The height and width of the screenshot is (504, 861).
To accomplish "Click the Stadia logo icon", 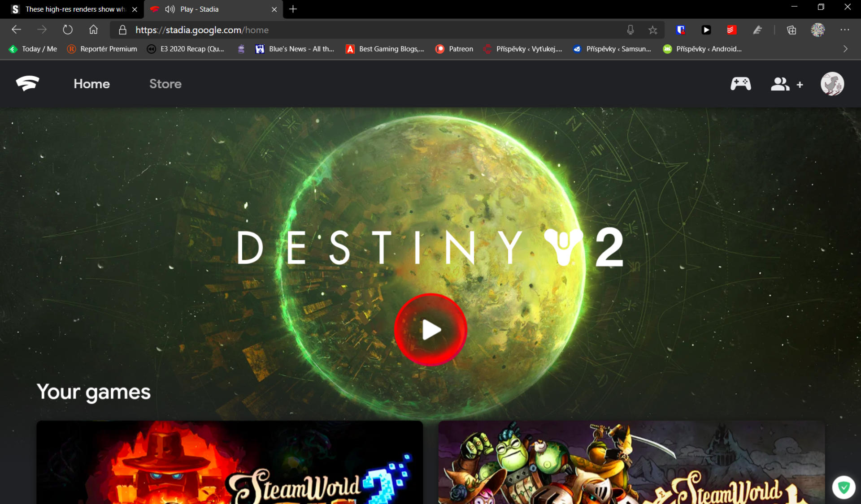I will coord(27,83).
